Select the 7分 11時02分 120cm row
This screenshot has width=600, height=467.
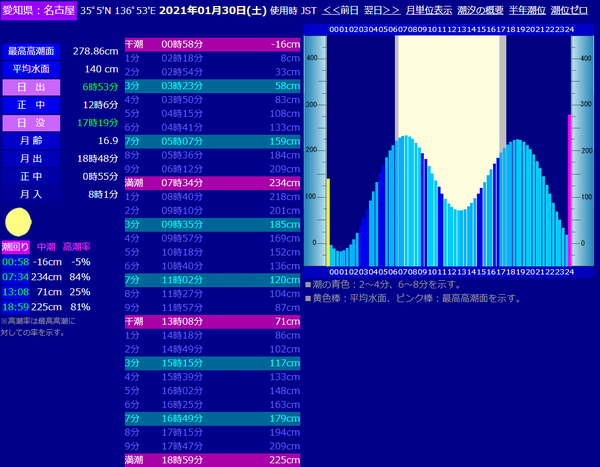coord(212,280)
